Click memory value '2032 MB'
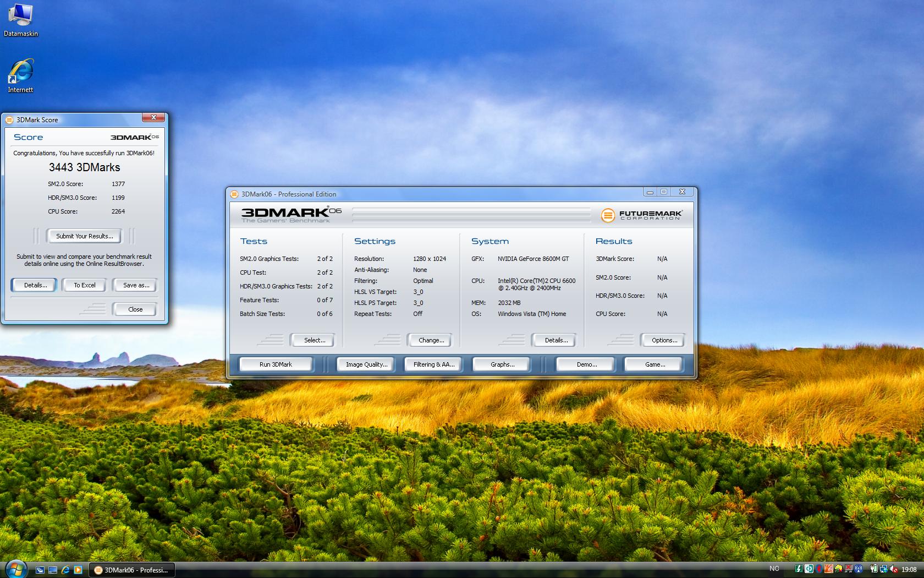The height and width of the screenshot is (578, 924). click(509, 303)
